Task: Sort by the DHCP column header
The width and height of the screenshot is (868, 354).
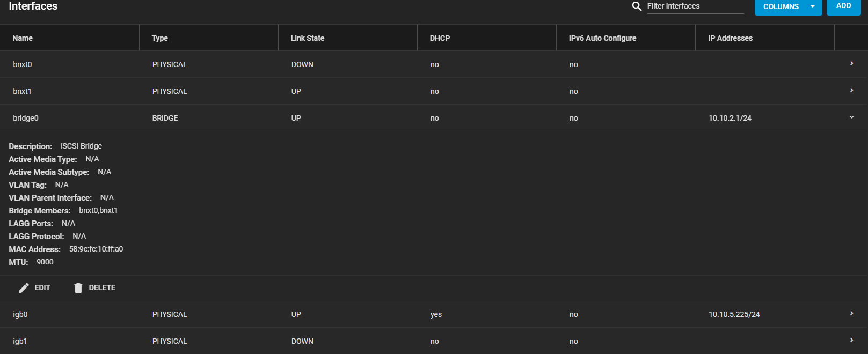Action: [440, 38]
